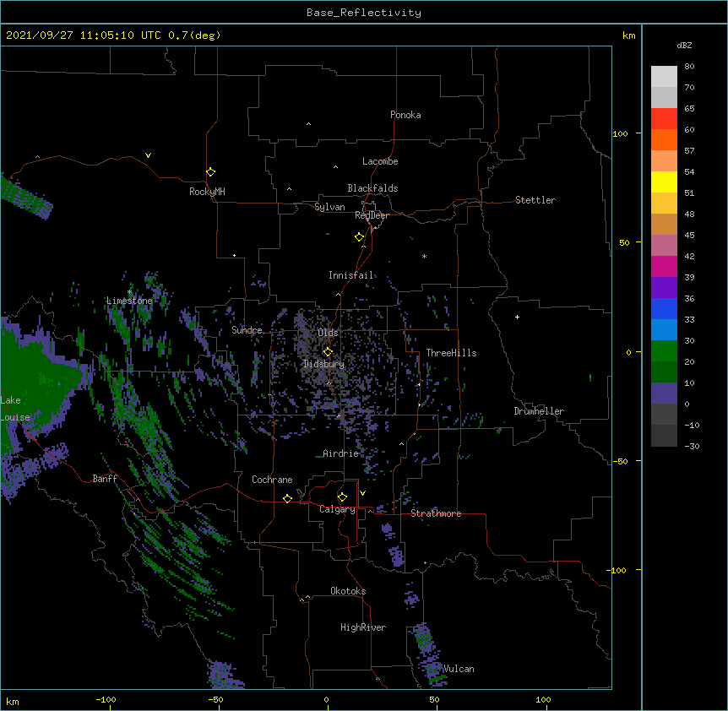728x711 pixels.
Task: Click the -30 value in the dBZ legend
Action: tap(692, 447)
